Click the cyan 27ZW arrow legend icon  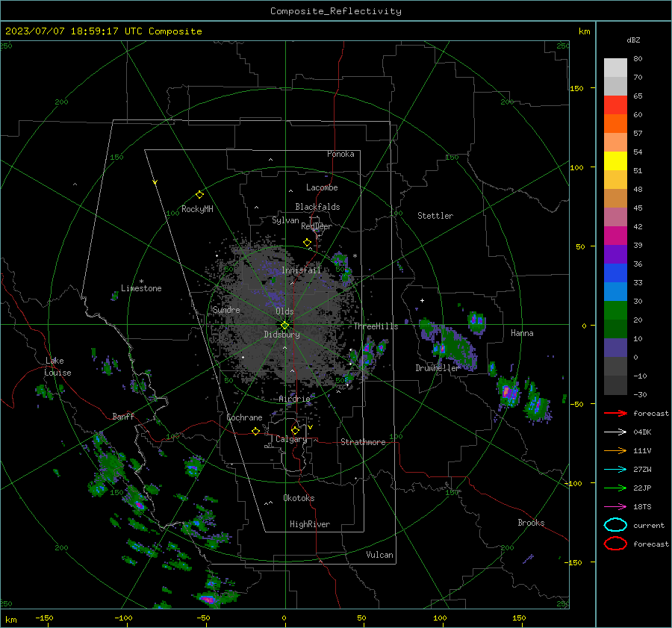[615, 470]
